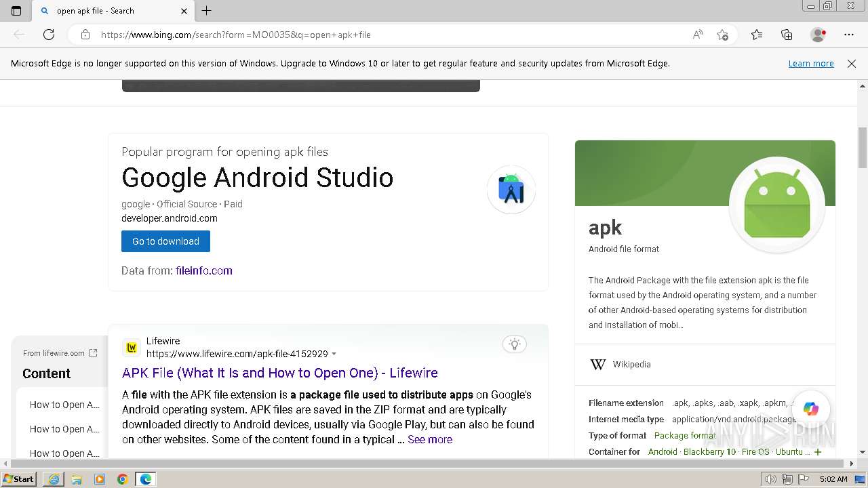Click the Wikipedia W logo icon

(598, 365)
